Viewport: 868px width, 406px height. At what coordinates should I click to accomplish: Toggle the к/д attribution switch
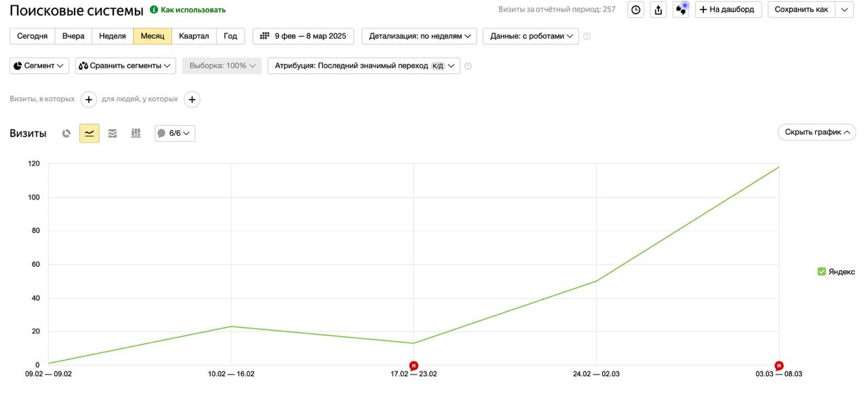(x=437, y=65)
